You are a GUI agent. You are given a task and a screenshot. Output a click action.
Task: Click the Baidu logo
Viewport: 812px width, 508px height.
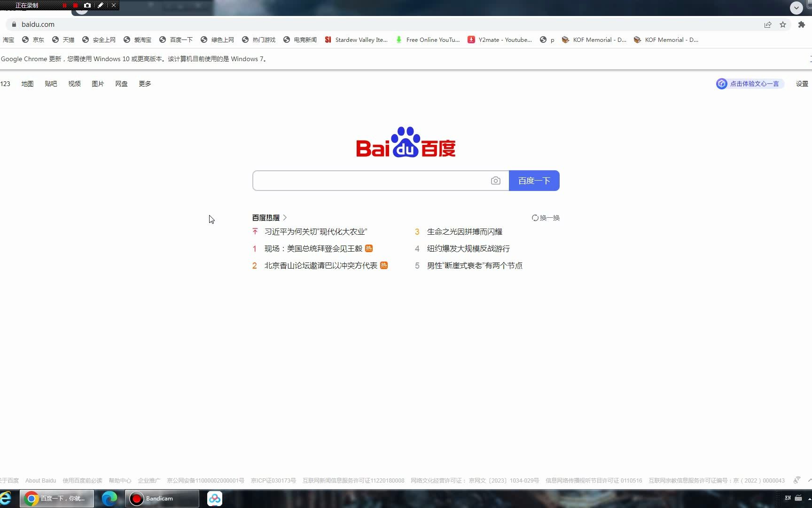406,142
